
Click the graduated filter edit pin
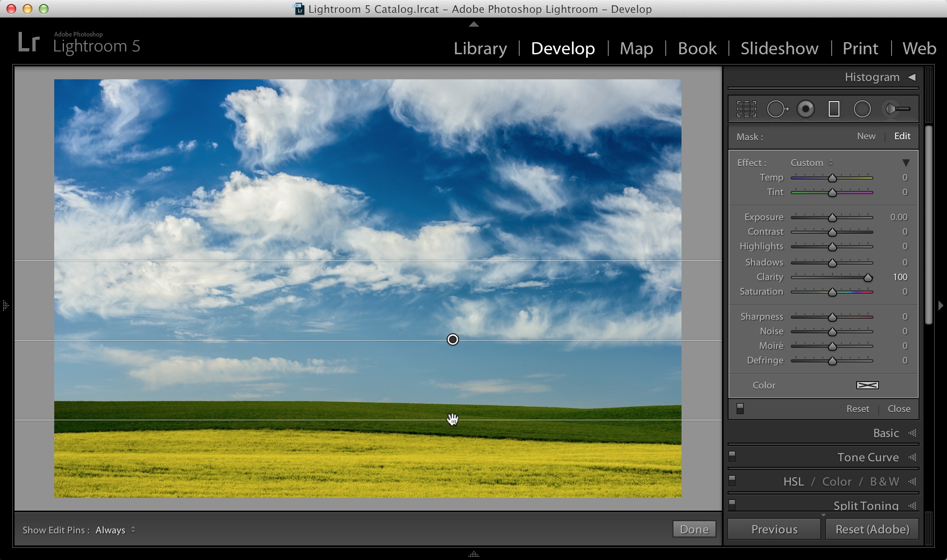452,339
